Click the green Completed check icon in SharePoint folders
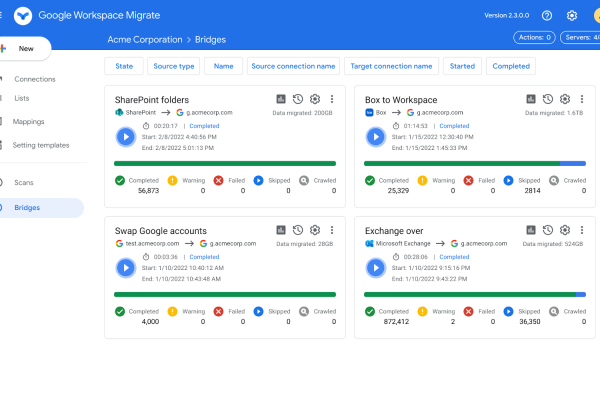 (x=120, y=180)
